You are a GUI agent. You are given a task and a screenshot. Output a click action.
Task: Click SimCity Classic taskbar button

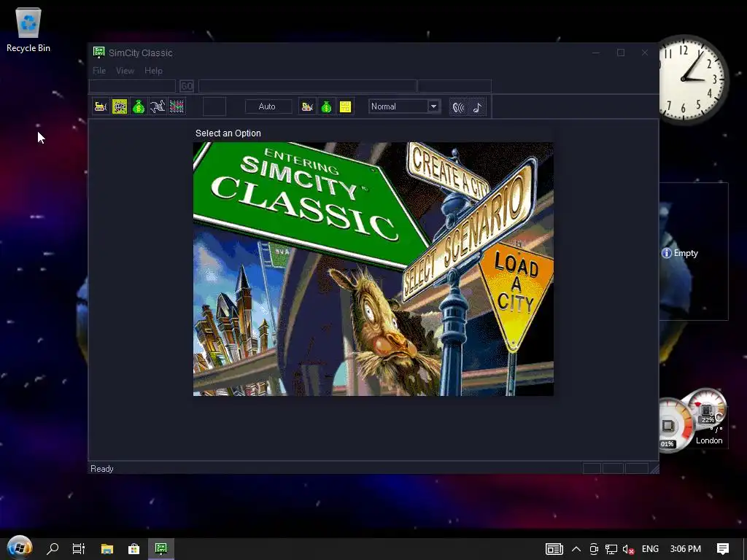tap(161, 549)
